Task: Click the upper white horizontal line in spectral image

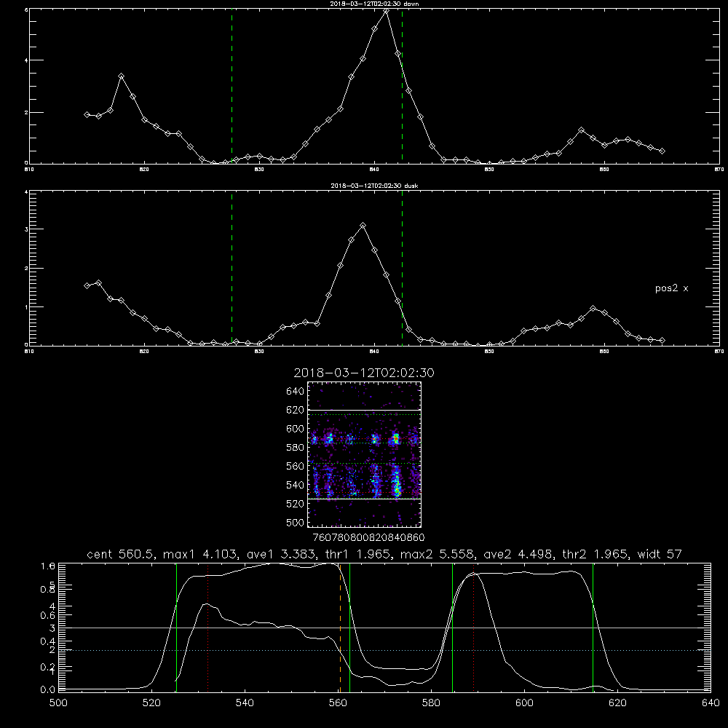Action: click(364, 411)
